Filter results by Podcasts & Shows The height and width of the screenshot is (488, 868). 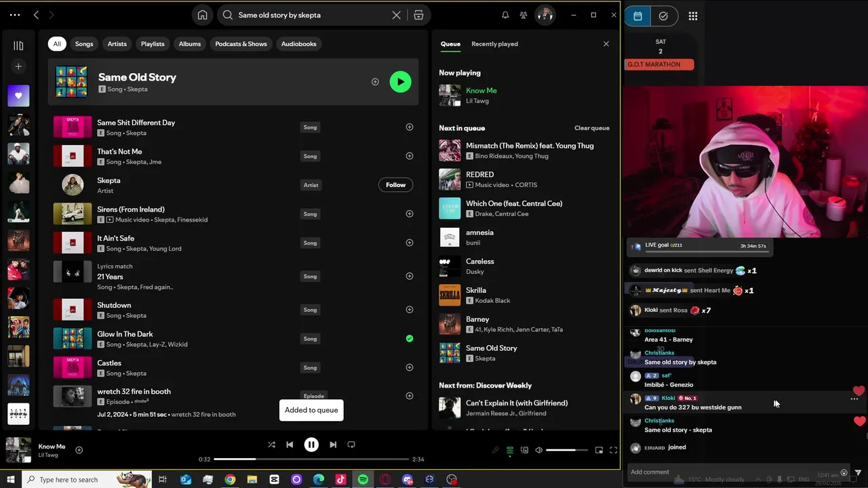(241, 44)
